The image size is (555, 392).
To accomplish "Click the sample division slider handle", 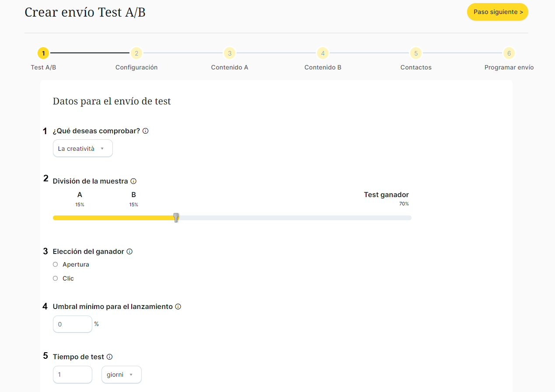I will (x=176, y=218).
